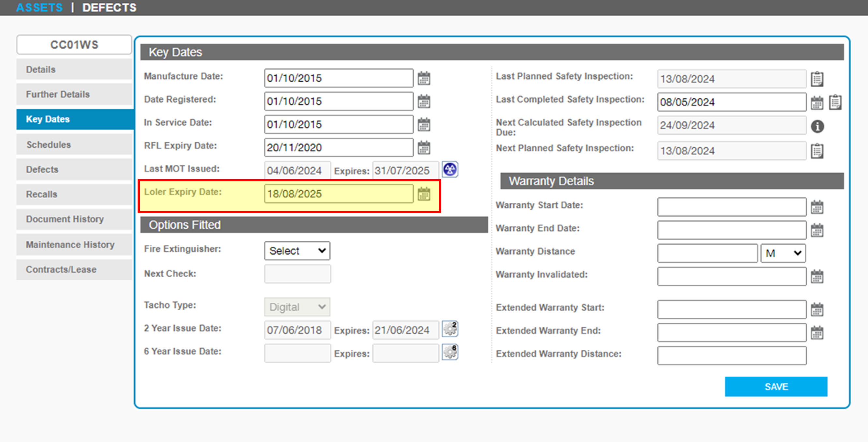Open calendar picker for Extended Warranty Start

(817, 310)
